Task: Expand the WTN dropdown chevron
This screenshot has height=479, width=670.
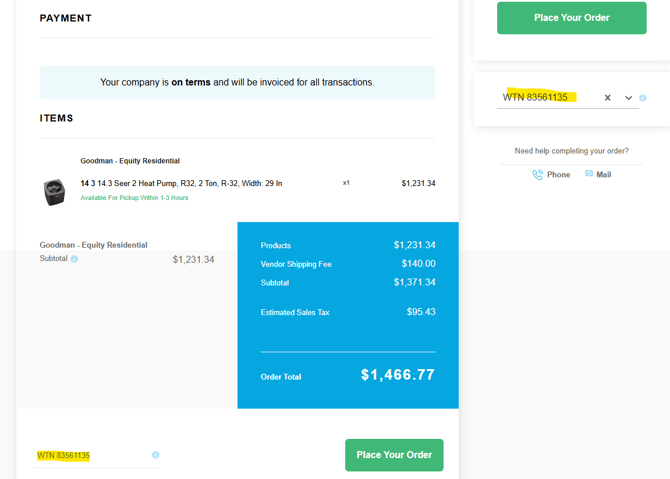Action: (628, 98)
